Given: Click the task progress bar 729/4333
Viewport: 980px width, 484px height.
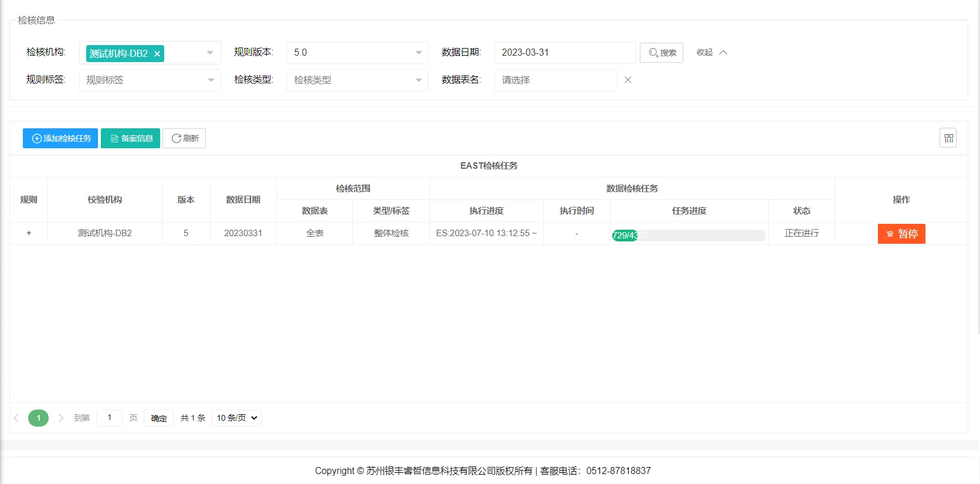Looking at the screenshot, I should click(x=689, y=236).
